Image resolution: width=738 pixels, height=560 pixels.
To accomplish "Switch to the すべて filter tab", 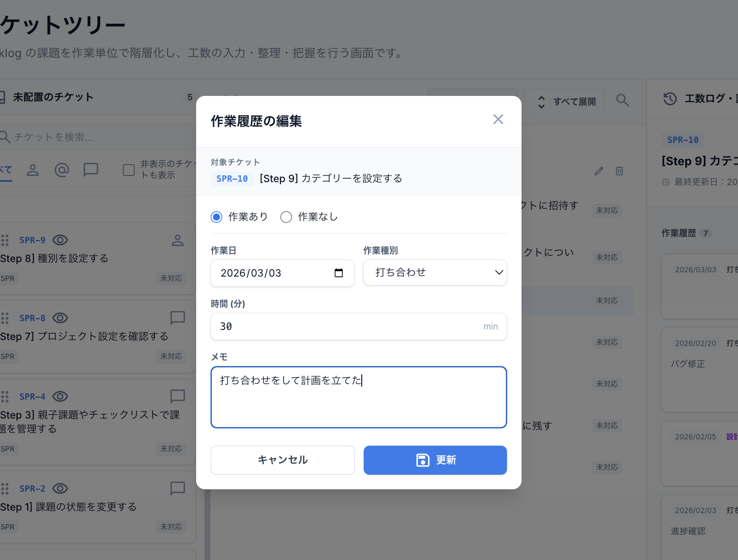I will point(6,170).
